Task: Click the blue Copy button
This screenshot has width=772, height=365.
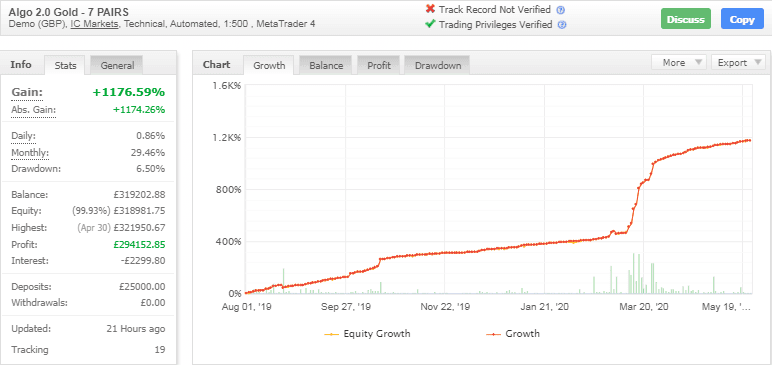Action: [742, 20]
